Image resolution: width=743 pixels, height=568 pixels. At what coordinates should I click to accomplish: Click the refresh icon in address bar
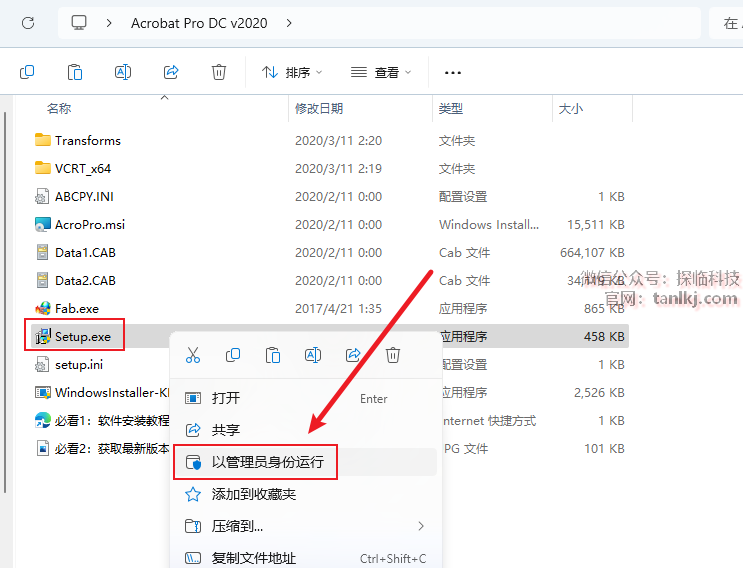[28, 23]
